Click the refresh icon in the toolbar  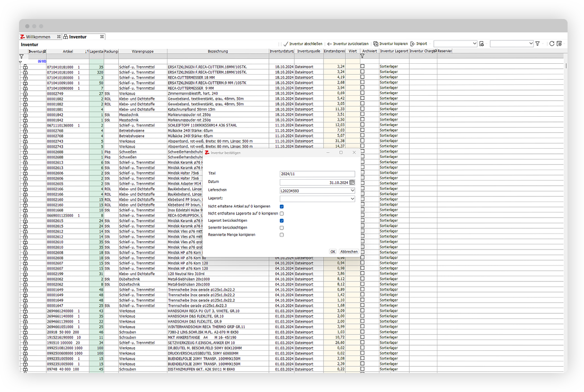552,44
